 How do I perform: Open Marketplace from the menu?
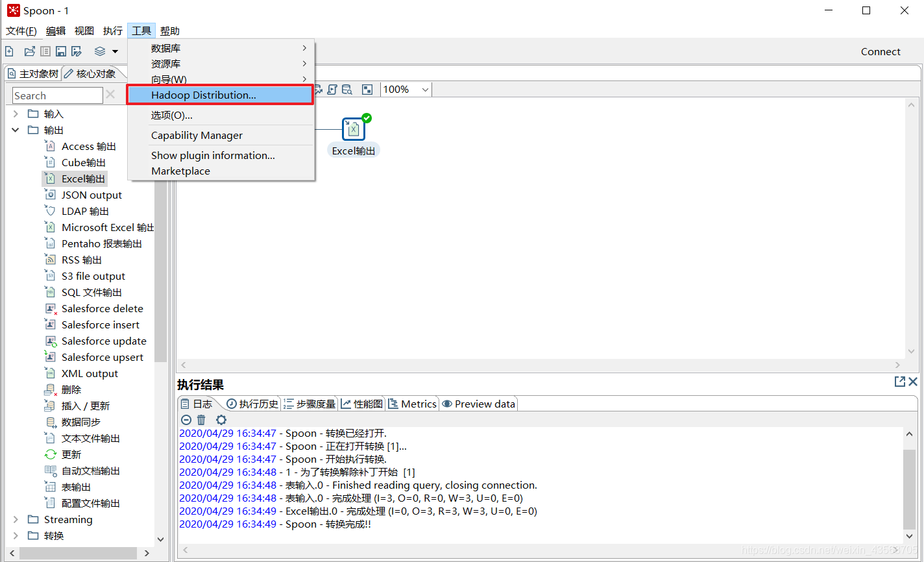221,171
